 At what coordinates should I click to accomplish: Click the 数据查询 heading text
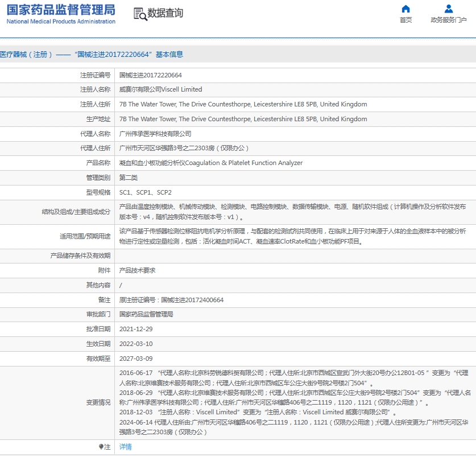[x=165, y=13]
